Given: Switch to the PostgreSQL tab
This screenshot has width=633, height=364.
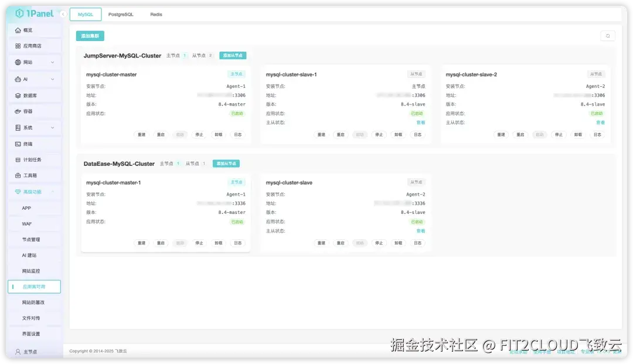Looking at the screenshot, I should tap(121, 15).
